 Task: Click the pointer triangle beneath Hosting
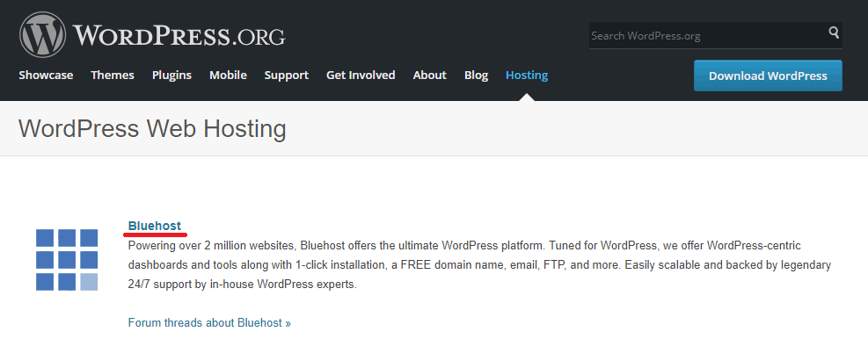tap(527, 97)
